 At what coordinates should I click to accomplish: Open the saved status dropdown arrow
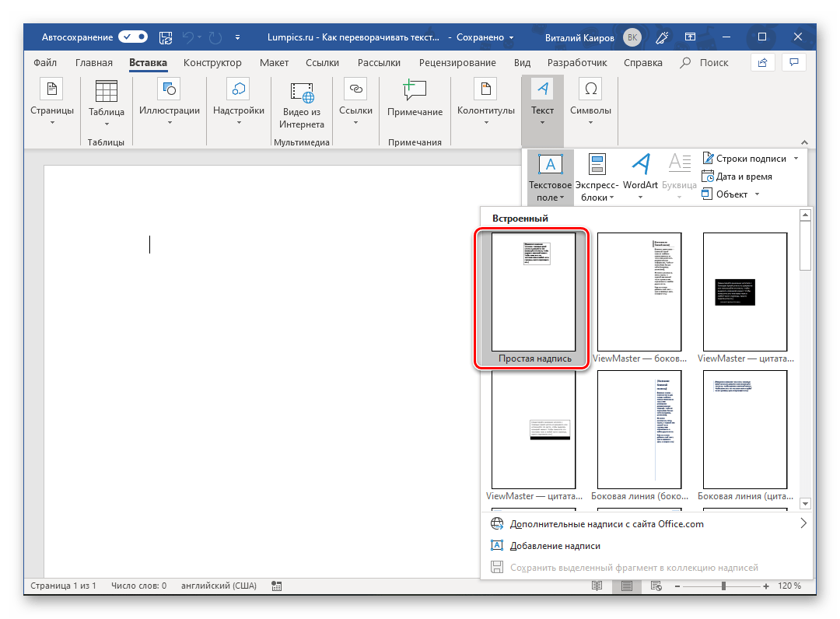(511, 37)
